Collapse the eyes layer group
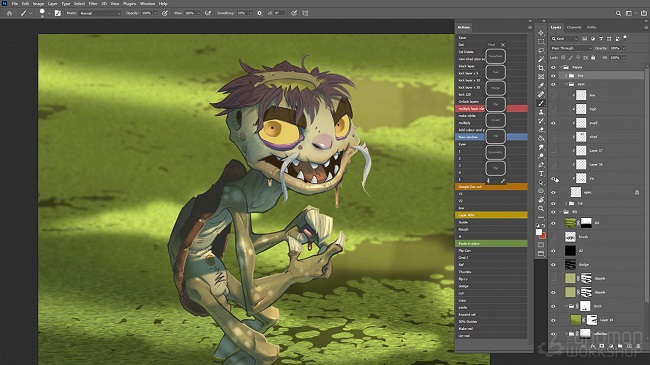650x365 pixels. [x=566, y=84]
